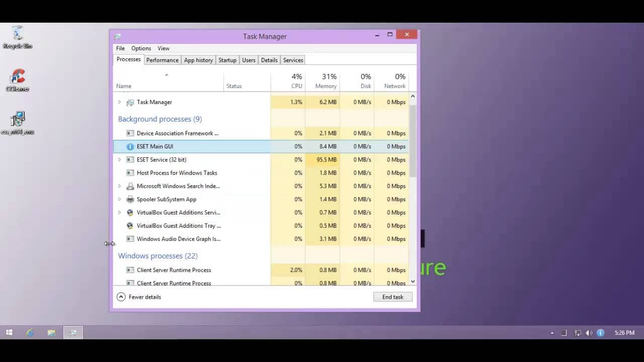Click the Fewer details label

click(145, 297)
